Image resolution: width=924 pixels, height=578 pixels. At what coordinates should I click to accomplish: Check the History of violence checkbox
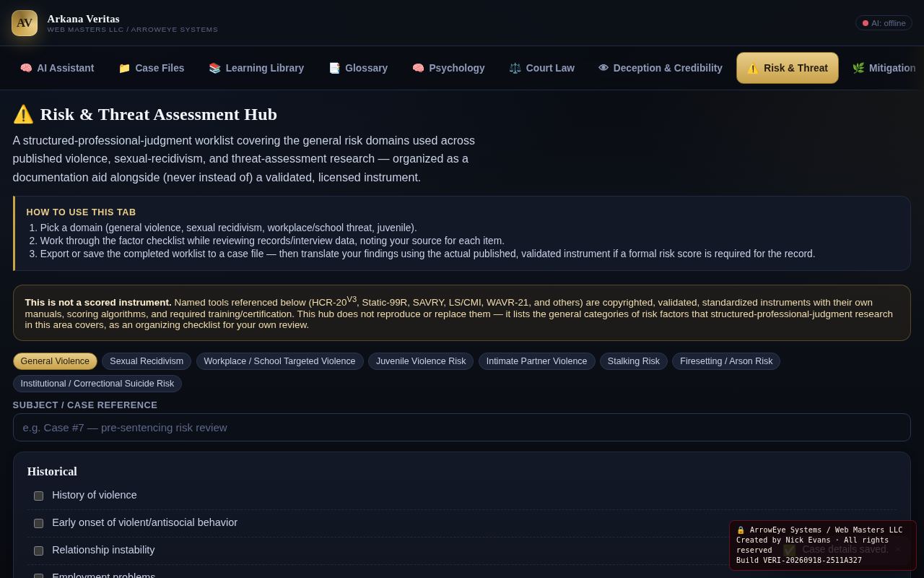pos(38,496)
